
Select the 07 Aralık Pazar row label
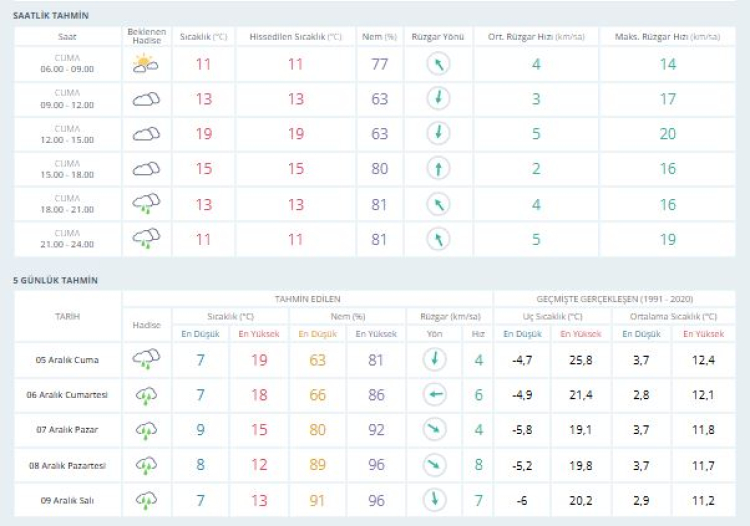pos(67,430)
